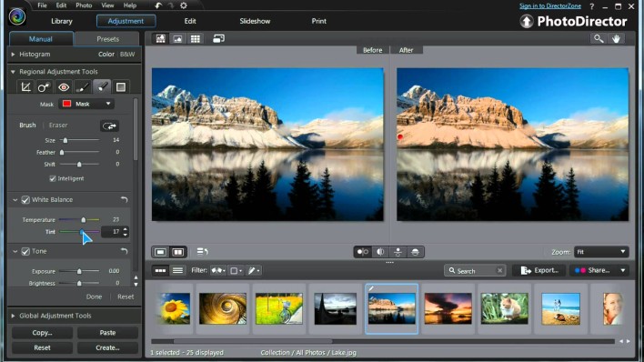Switch to the Slideshow module
This screenshot has width=644, height=362.
(x=255, y=21)
